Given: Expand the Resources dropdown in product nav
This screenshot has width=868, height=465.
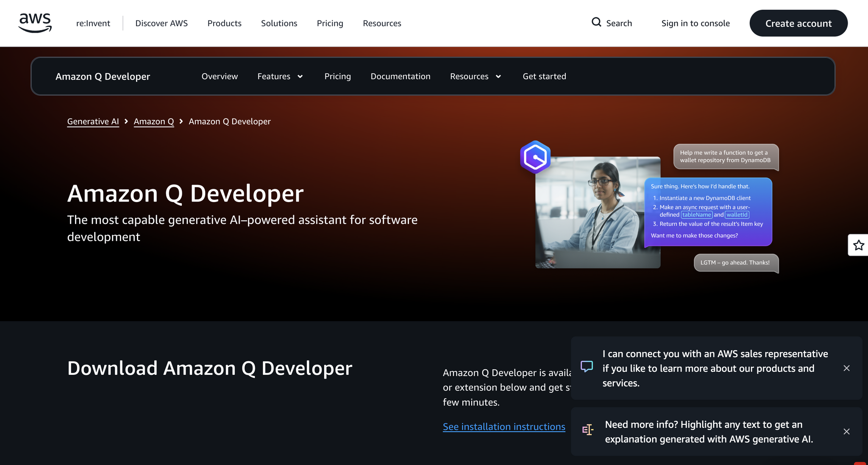Looking at the screenshot, I should tap(476, 76).
